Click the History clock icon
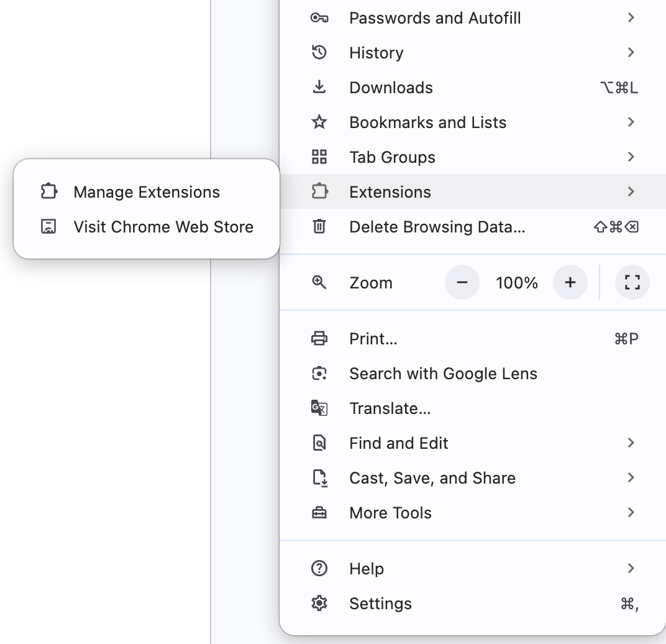 click(x=319, y=53)
